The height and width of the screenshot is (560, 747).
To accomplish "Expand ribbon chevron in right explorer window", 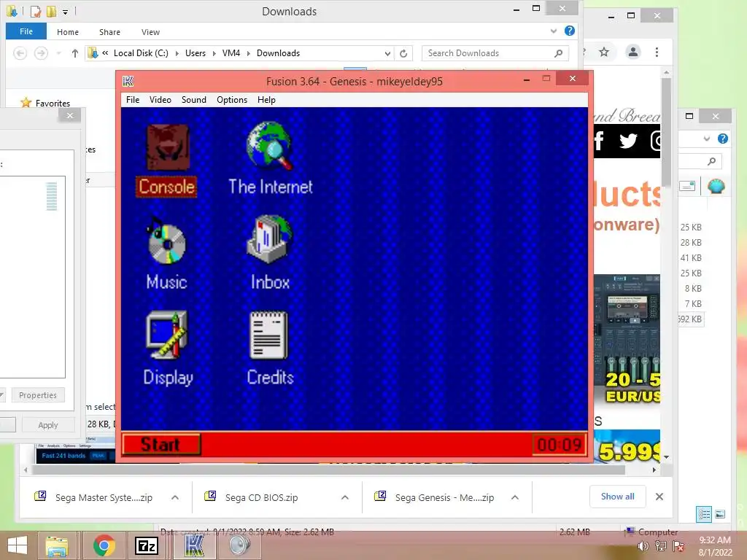I will tap(707, 139).
